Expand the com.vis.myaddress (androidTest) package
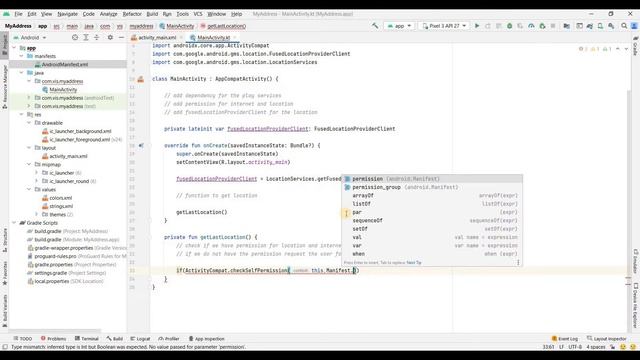This screenshot has width=640, height=360. click(29, 98)
